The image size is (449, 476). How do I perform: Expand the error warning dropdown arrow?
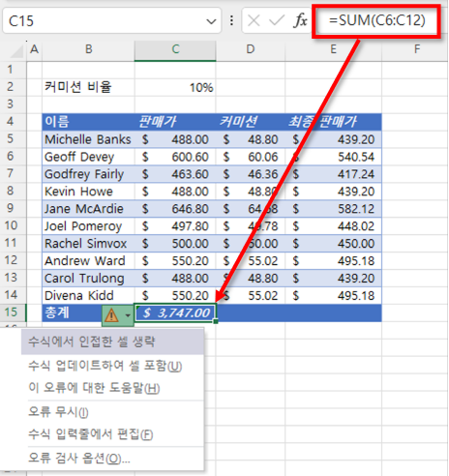[x=128, y=315]
